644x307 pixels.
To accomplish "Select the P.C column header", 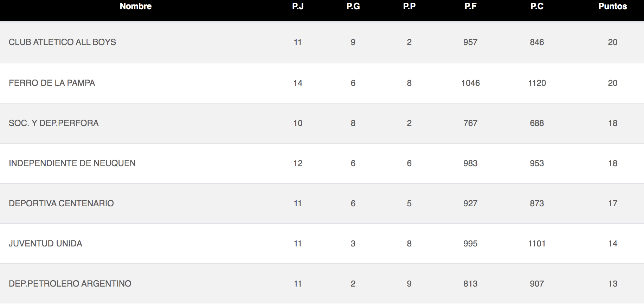I will [x=537, y=6].
